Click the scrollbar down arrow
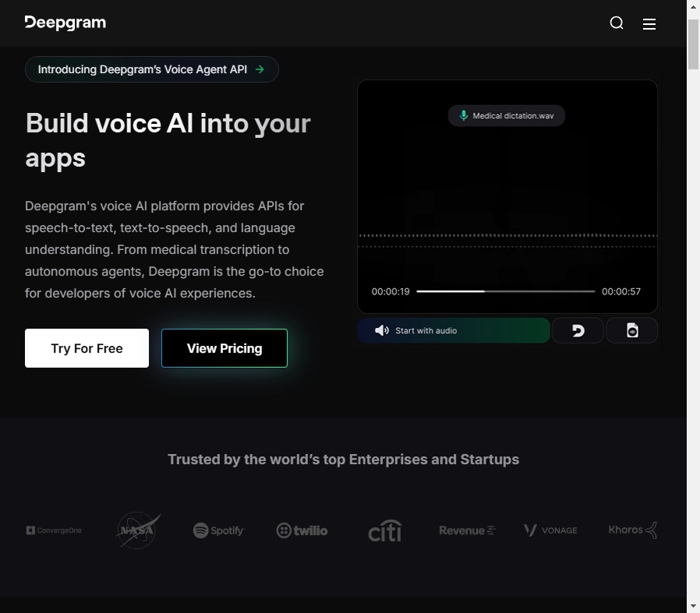 (x=693, y=606)
